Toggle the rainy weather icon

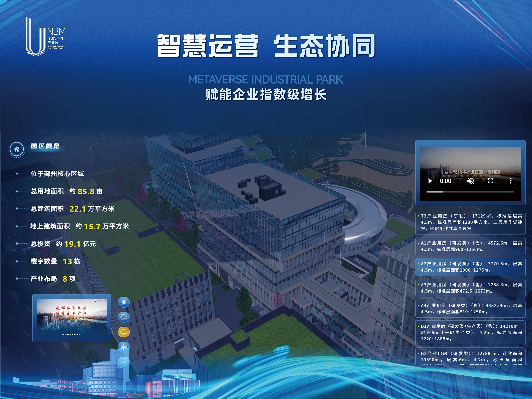124,332
